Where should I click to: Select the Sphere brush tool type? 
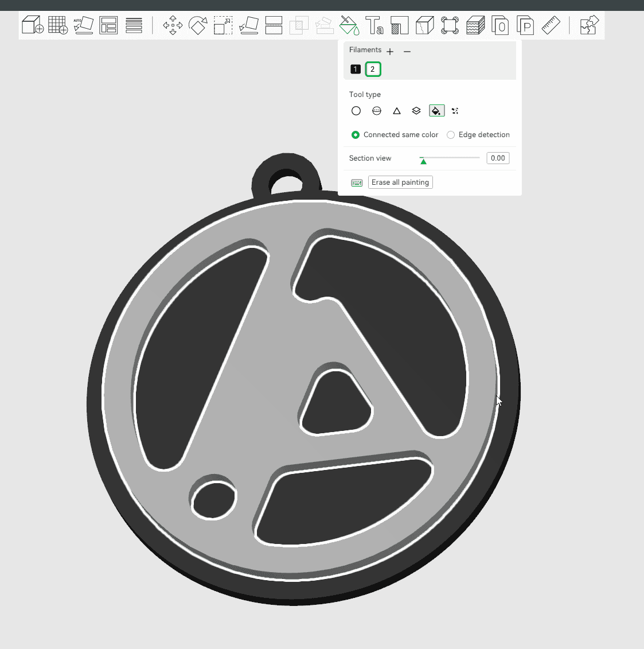coord(376,111)
